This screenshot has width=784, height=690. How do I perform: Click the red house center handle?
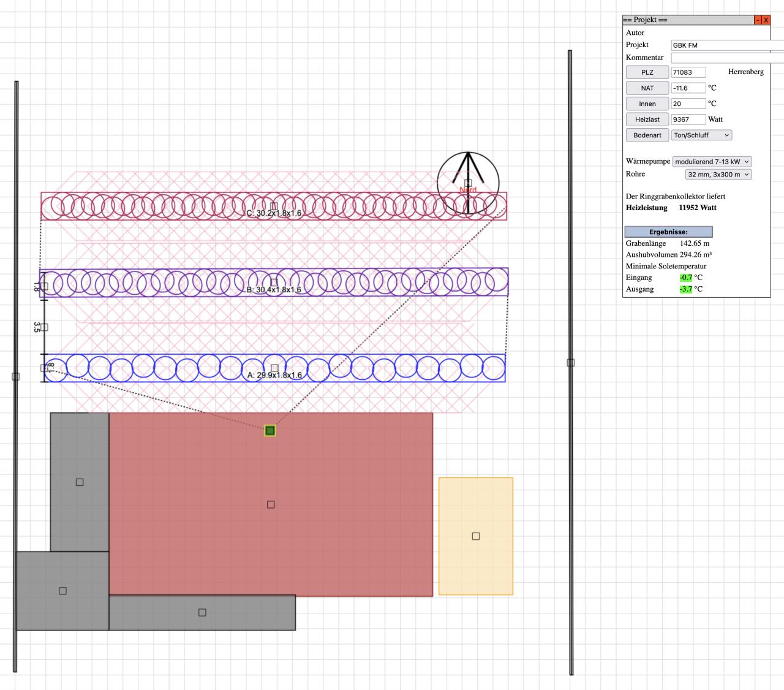tap(271, 504)
